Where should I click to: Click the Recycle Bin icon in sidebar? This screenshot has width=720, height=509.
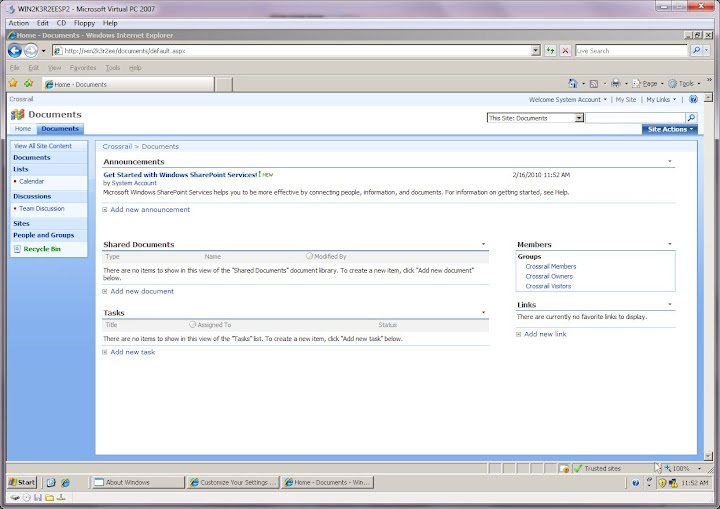tap(17, 249)
